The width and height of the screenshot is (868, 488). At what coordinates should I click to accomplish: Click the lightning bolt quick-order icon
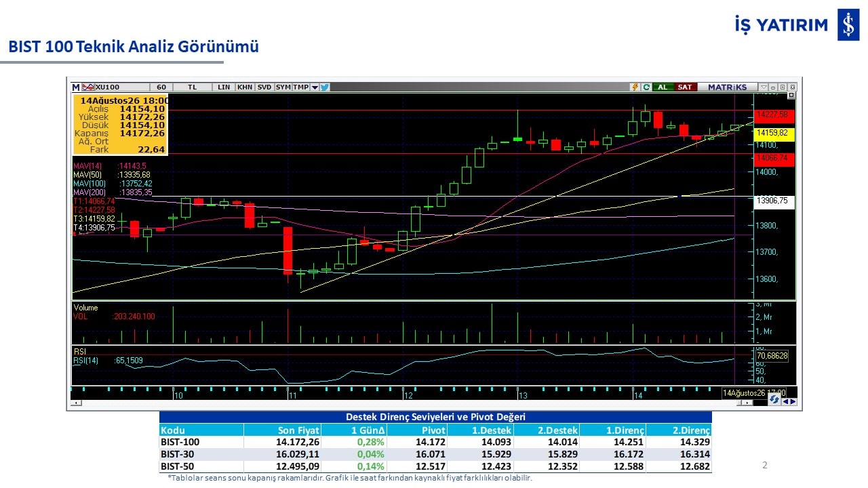(635, 87)
